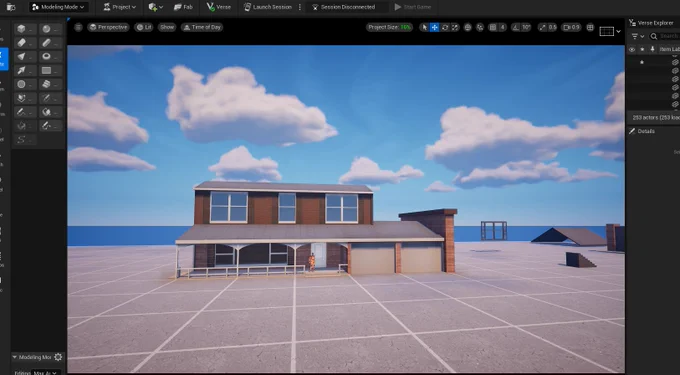The image size is (680, 375).
Task: Open the add content dropdown
Action: click(155, 7)
